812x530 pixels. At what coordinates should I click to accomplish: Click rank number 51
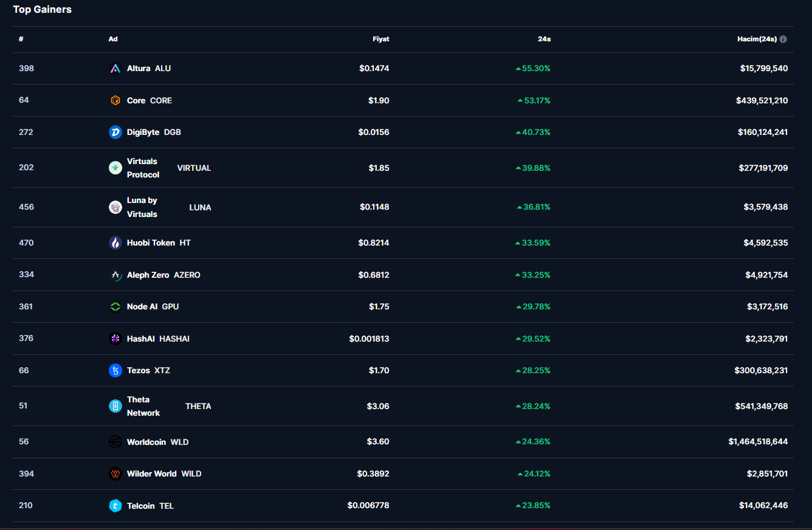click(23, 406)
